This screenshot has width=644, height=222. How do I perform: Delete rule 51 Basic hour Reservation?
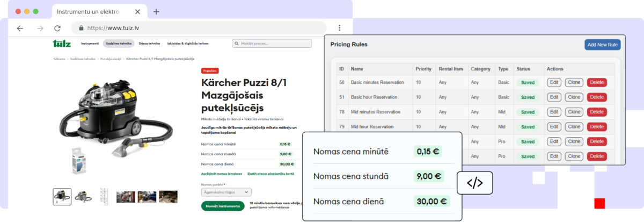click(x=597, y=97)
